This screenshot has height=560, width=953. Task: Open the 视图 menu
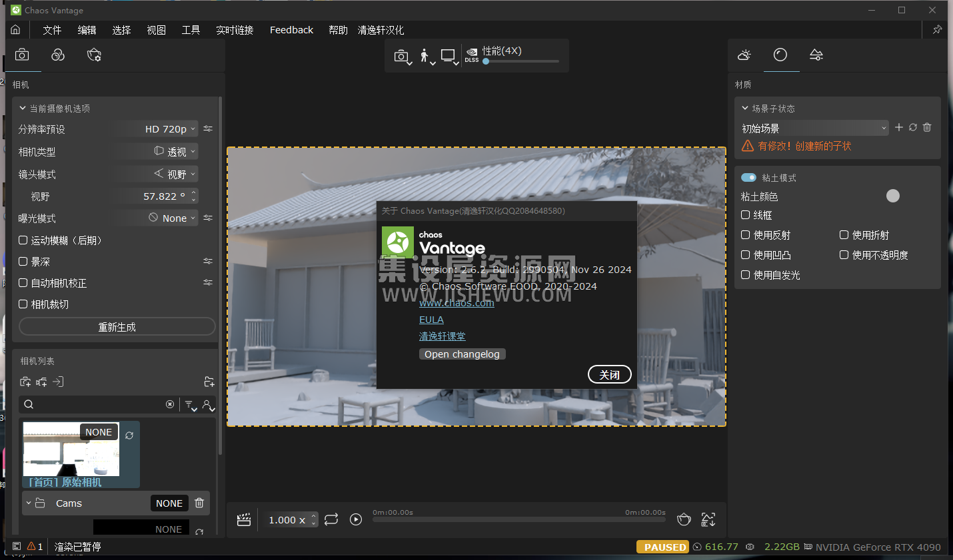click(x=156, y=30)
